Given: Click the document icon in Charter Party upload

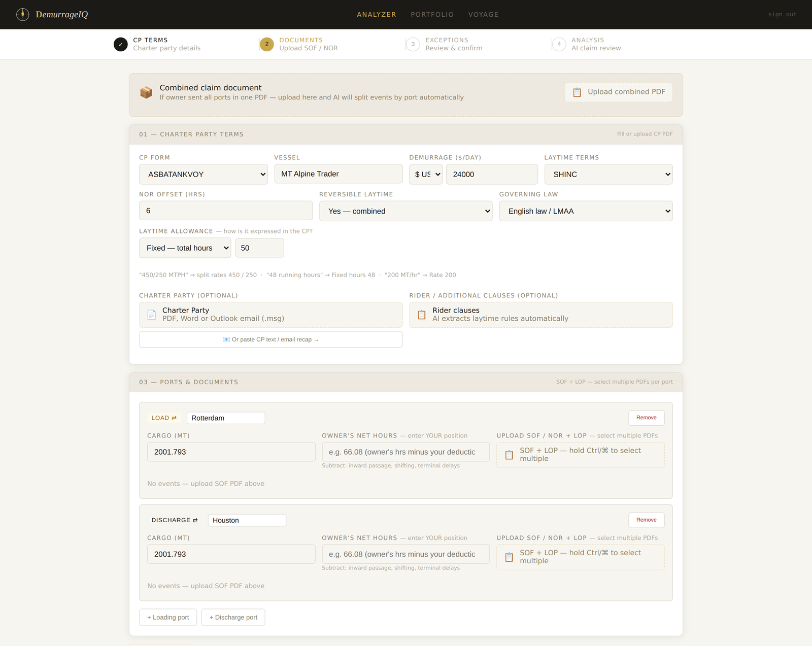Looking at the screenshot, I should (x=151, y=315).
